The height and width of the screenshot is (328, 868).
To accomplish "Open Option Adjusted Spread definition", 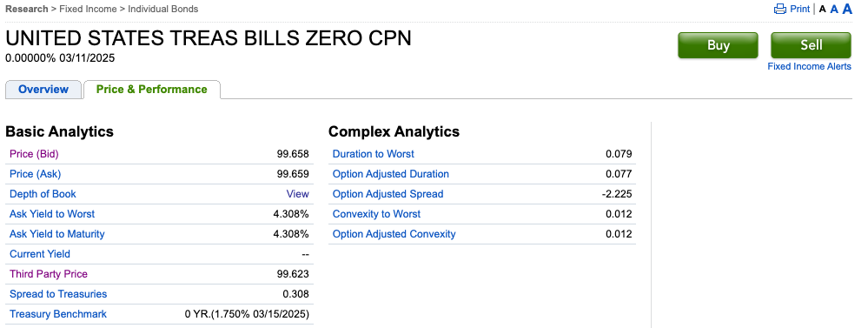I will [388, 194].
